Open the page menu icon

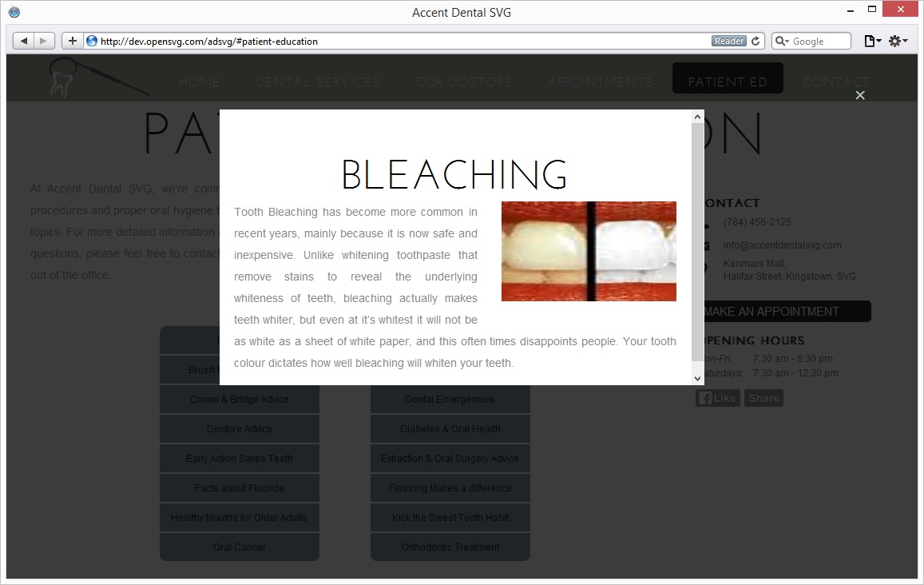[x=872, y=41]
